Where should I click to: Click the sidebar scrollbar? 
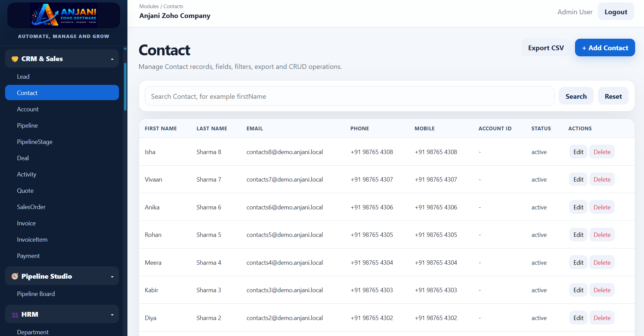coord(125,87)
